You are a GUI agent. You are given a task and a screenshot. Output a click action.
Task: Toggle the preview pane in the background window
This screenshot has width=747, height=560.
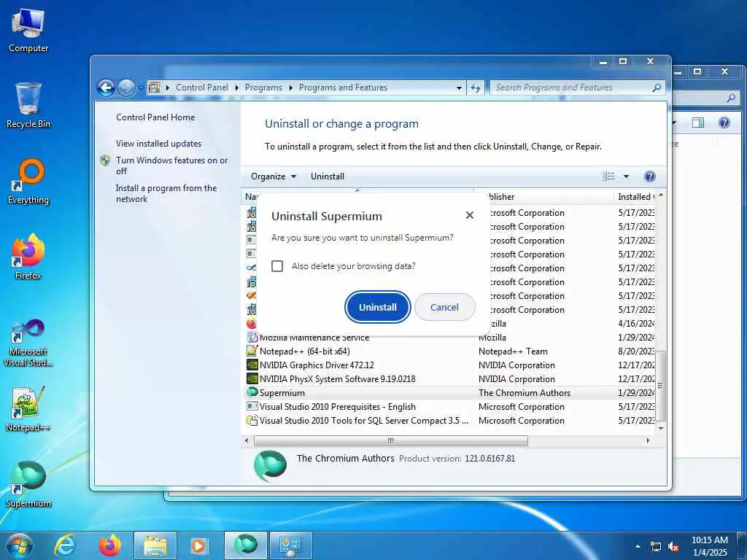coord(698,122)
